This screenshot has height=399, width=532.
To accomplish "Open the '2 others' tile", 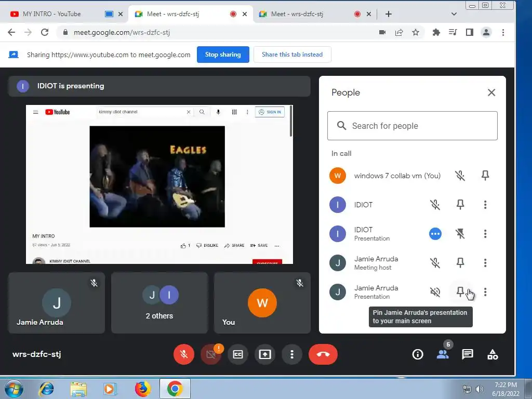I will pos(159,303).
